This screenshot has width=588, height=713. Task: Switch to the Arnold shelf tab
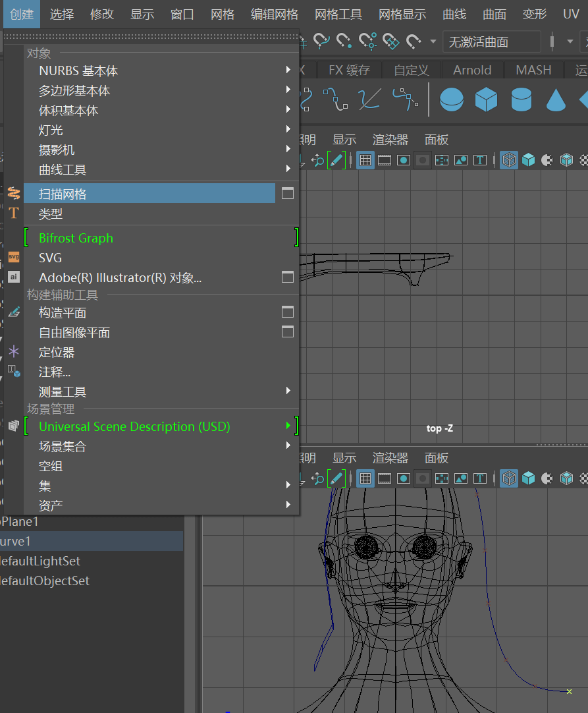click(x=472, y=70)
